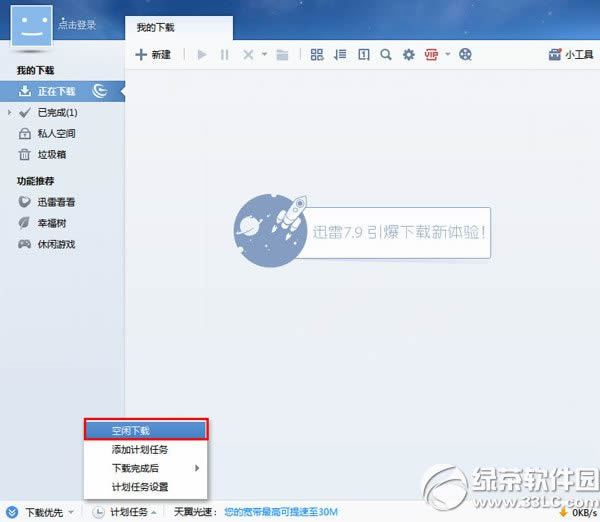Open 私人空间 in the sidebar

coord(56,133)
